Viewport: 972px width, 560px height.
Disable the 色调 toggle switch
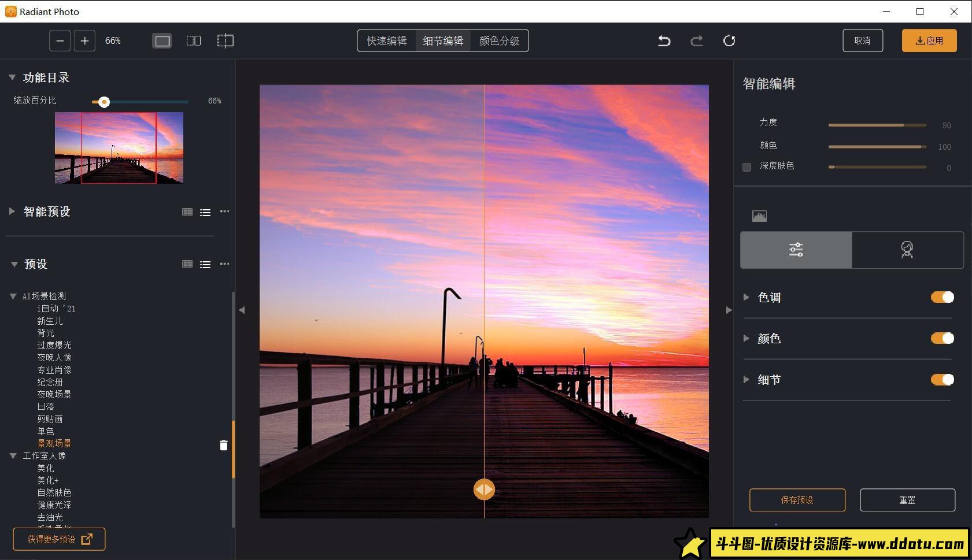pyautogui.click(x=943, y=297)
